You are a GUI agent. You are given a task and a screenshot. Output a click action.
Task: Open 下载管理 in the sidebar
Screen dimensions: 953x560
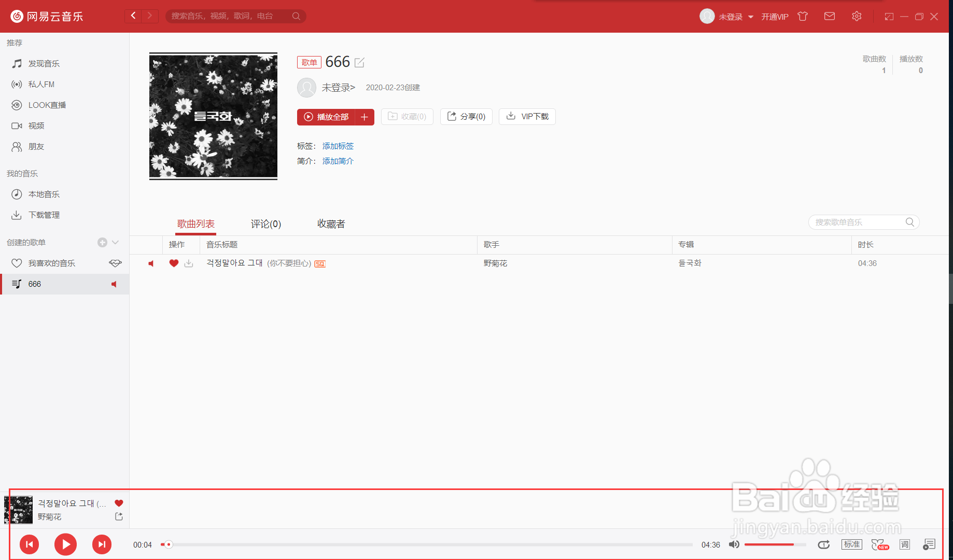point(64,215)
